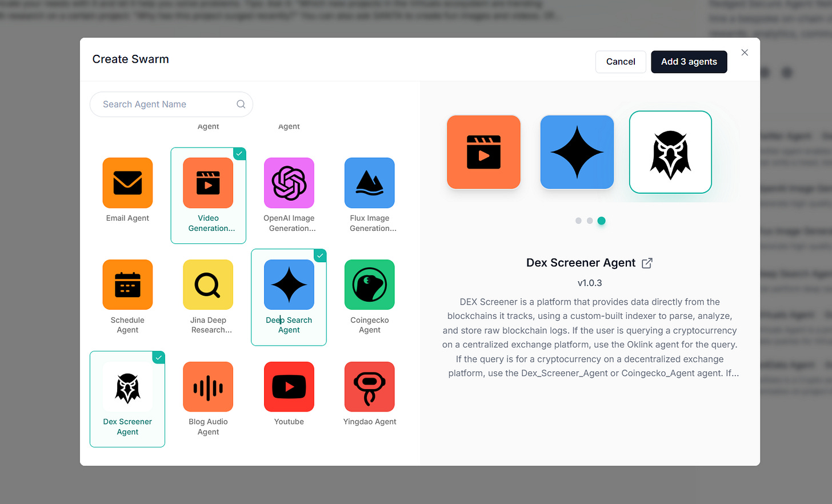Screen dimensions: 832x504
Task: Select the third active carousel dot
Action: pos(601,221)
